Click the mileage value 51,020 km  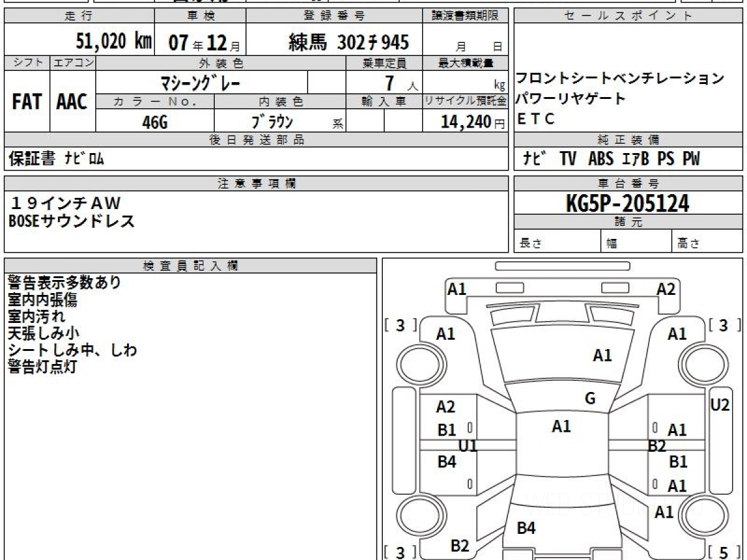[x=114, y=42]
